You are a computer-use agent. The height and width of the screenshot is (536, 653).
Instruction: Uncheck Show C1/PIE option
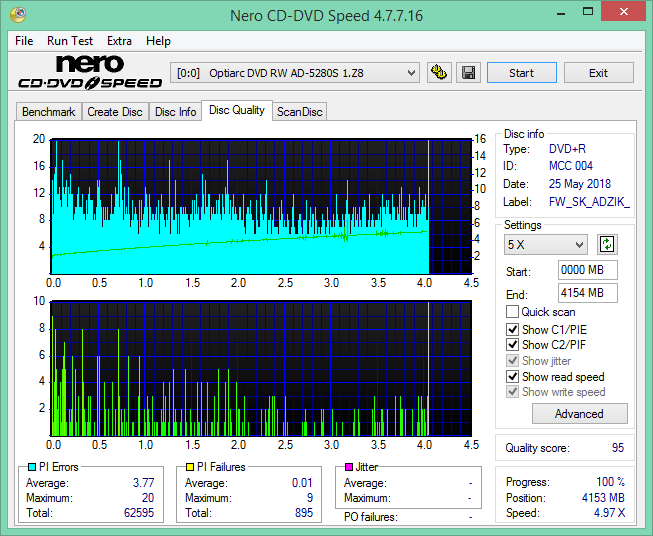point(512,329)
